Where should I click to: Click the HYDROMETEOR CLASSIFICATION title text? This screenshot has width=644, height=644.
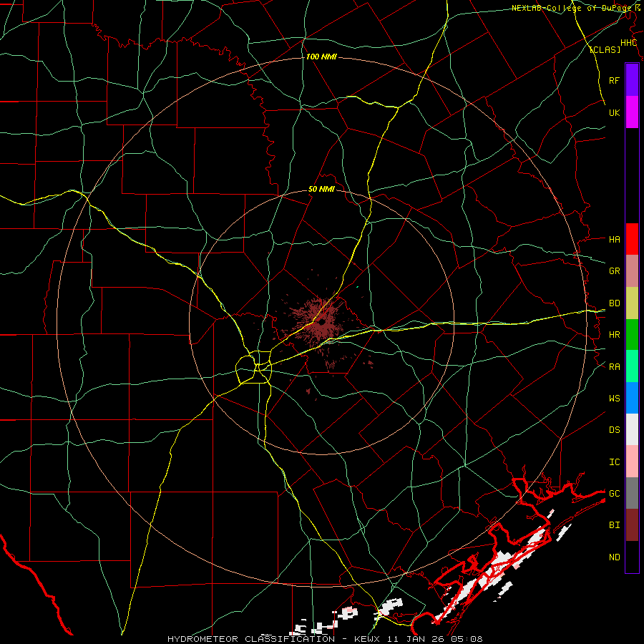[x=251, y=639]
